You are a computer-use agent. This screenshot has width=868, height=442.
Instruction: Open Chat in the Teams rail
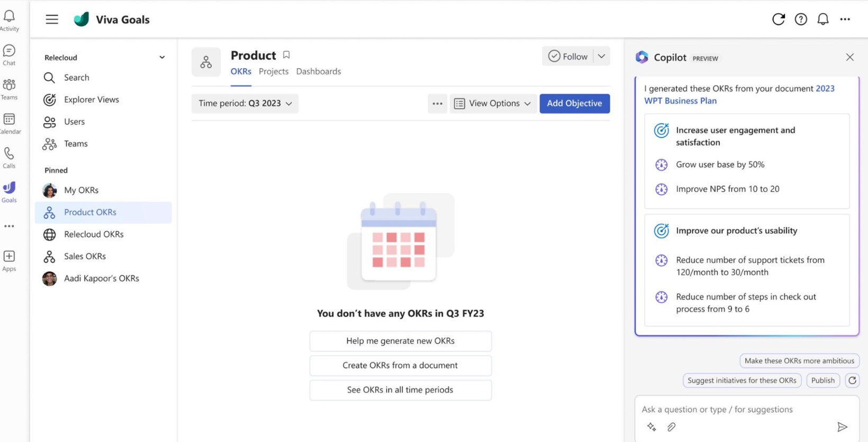pyautogui.click(x=9, y=55)
